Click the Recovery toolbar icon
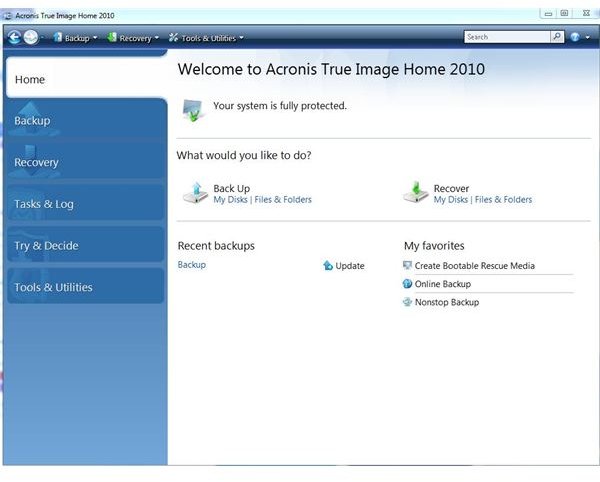 pos(112,37)
